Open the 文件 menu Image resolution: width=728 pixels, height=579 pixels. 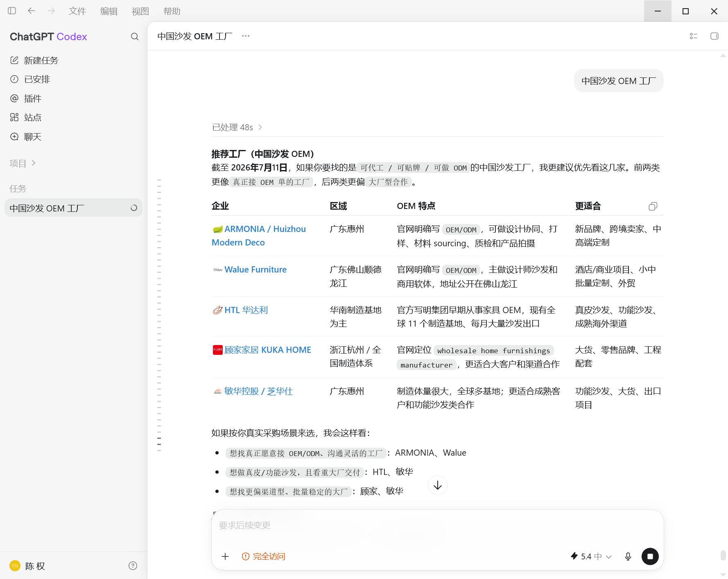(77, 11)
